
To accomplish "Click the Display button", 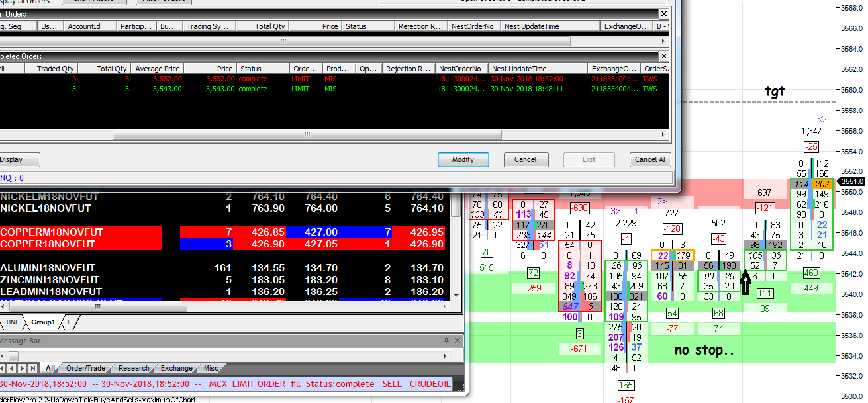I will tap(11, 159).
